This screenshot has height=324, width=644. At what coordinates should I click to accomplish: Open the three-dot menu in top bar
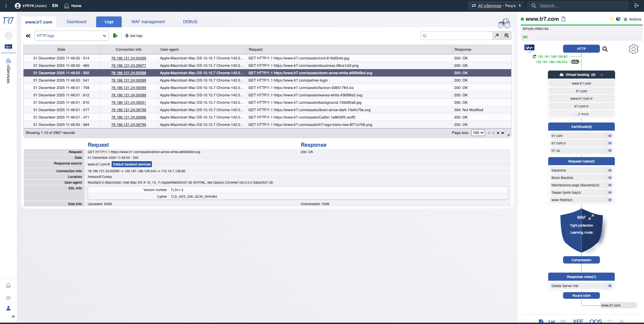6,6
